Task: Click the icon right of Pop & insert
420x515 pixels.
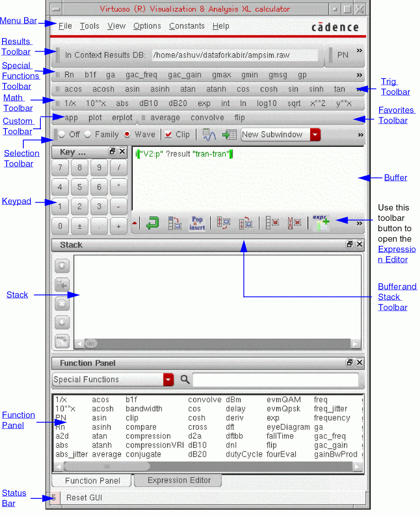Action: click(x=224, y=223)
